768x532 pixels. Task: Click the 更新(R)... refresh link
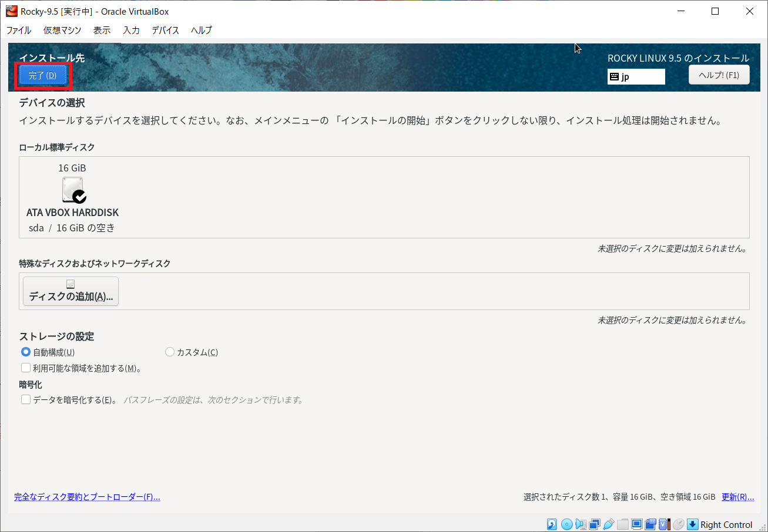[x=737, y=497]
